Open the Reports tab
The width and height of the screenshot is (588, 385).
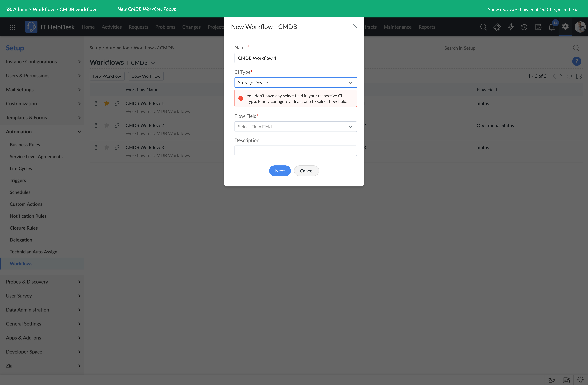click(427, 27)
